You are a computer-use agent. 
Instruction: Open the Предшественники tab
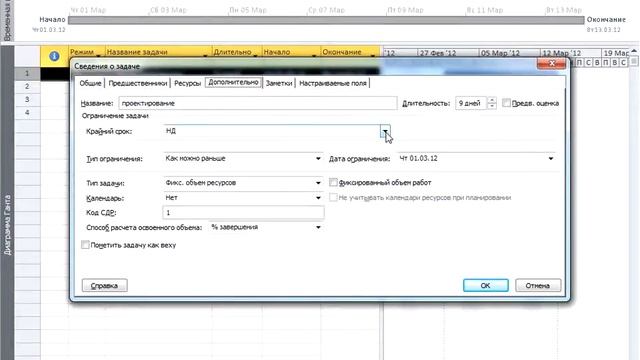point(138,83)
